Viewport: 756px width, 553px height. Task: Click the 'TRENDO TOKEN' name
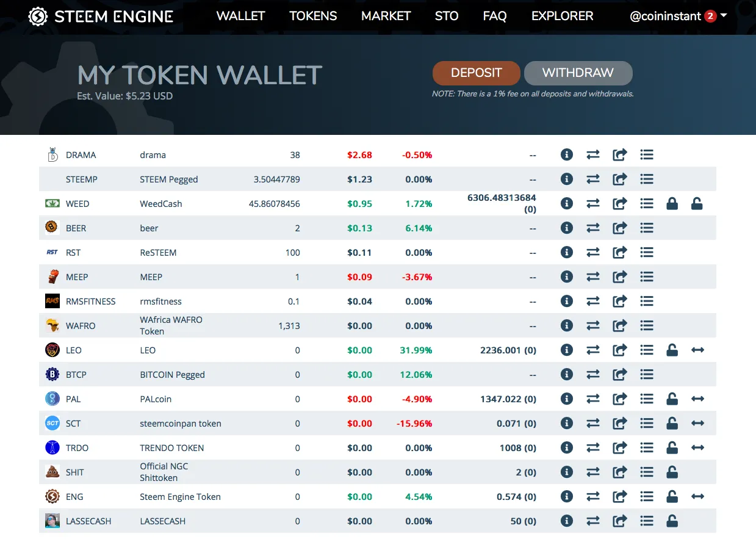click(172, 448)
